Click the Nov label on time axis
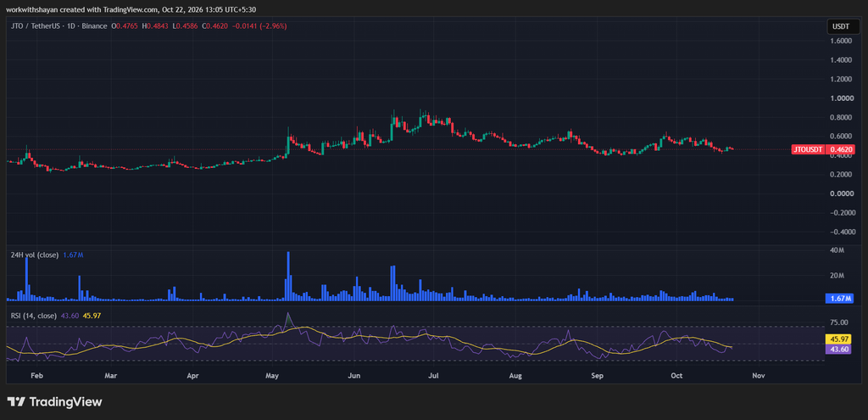Screen dimensions: 868x420 coord(759,375)
